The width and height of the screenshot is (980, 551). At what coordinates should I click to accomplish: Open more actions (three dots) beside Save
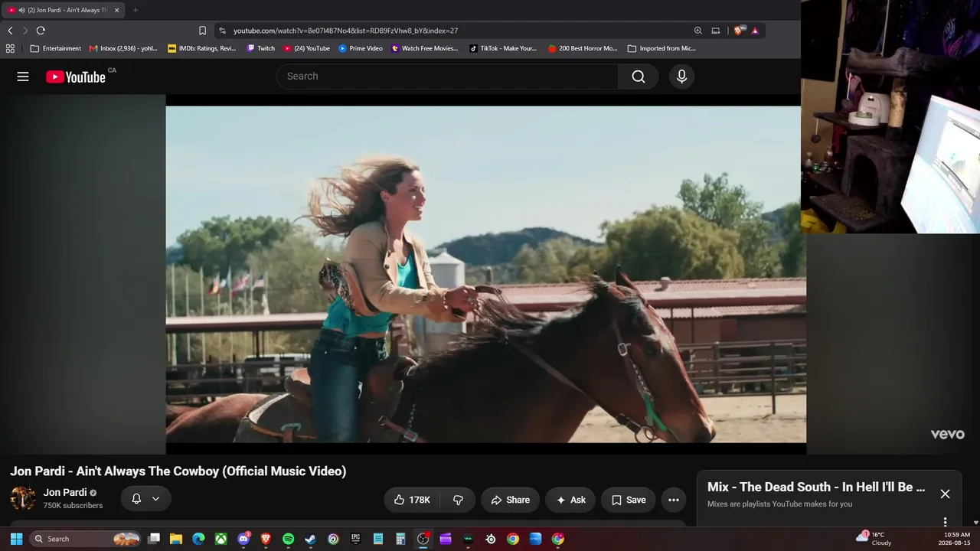click(674, 500)
